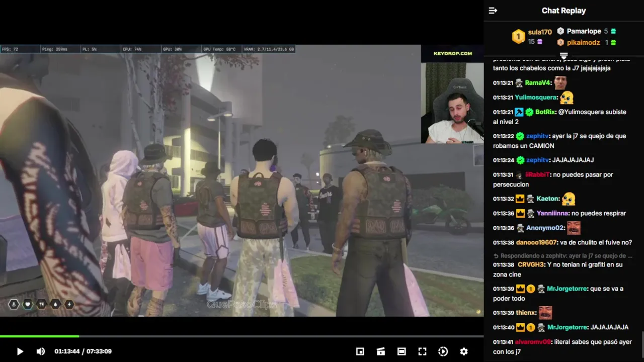
Task: Click the gold rank 1 badge
Action: (518, 37)
